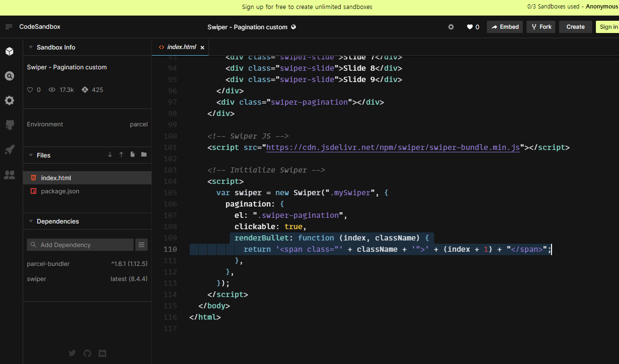Image resolution: width=619 pixels, height=364 pixels.
Task: Click the Create button
Action: [576, 27]
